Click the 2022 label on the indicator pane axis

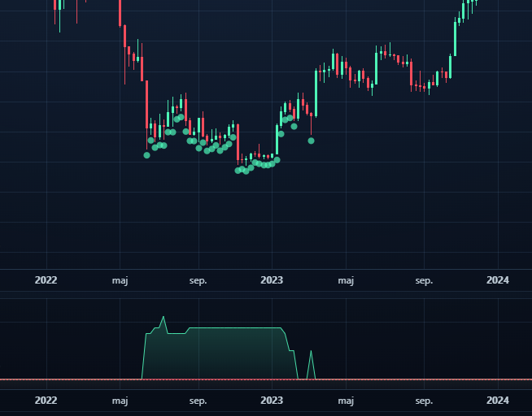tap(46, 401)
